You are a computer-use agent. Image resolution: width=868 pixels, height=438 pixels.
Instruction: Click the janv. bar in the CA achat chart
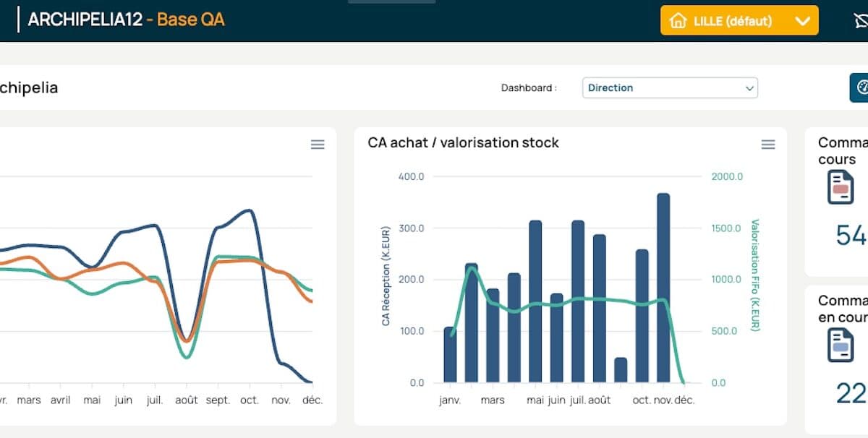450,354
